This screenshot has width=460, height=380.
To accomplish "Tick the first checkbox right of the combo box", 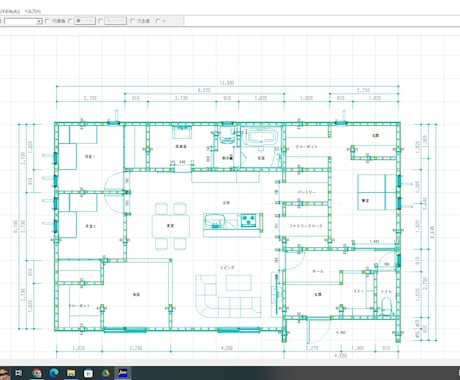I will click(x=48, y=21).
